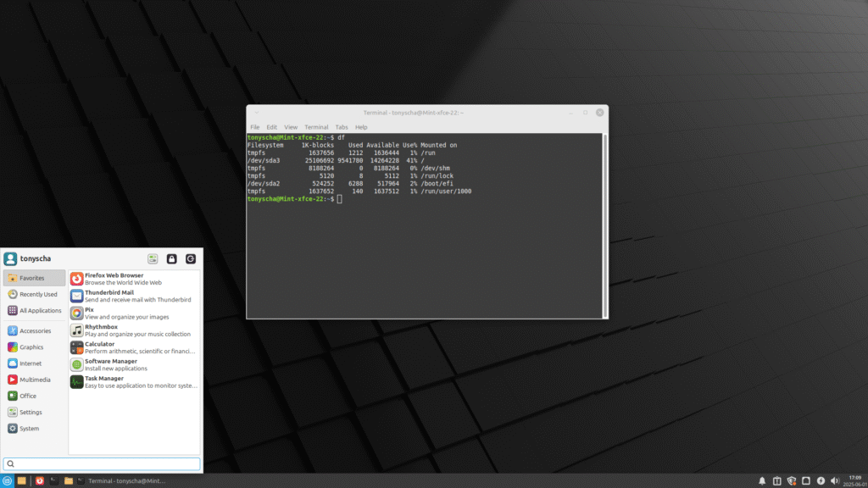Close the Terminal window
The width and height of the screenshot is (868, 488).
click(x=599, y=113)
